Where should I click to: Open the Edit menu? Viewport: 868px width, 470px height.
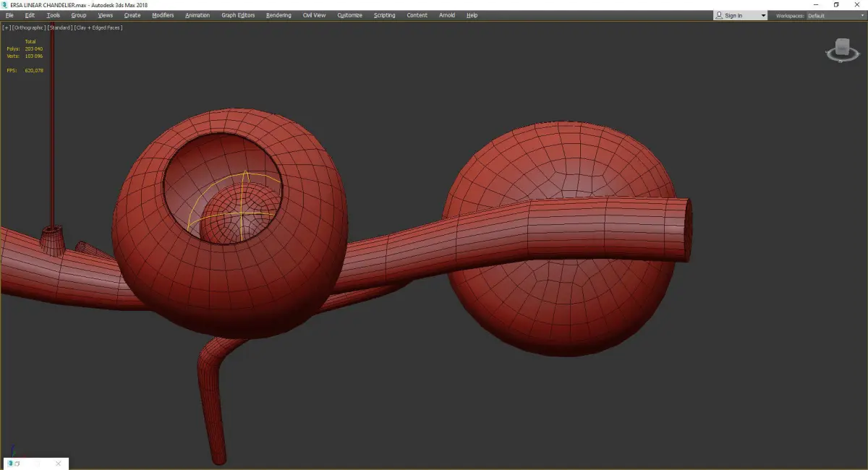click(30, 15)
